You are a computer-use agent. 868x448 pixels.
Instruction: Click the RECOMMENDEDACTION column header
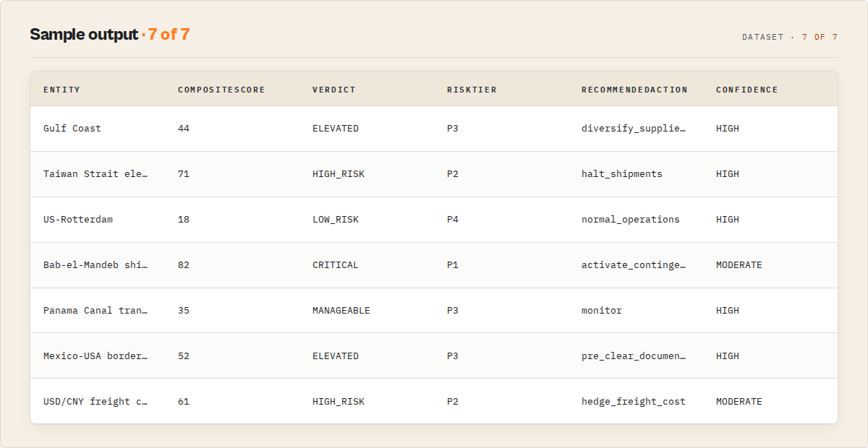click(634, 90)
